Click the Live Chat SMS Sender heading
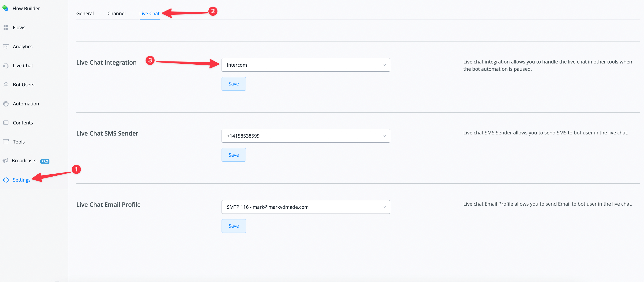 (x=107, y=134)
